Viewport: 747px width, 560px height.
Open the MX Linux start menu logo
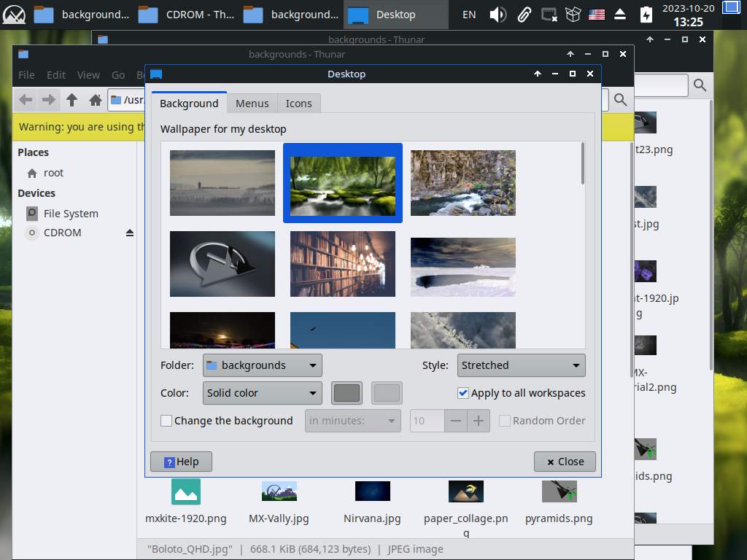[x=14, y=15]
